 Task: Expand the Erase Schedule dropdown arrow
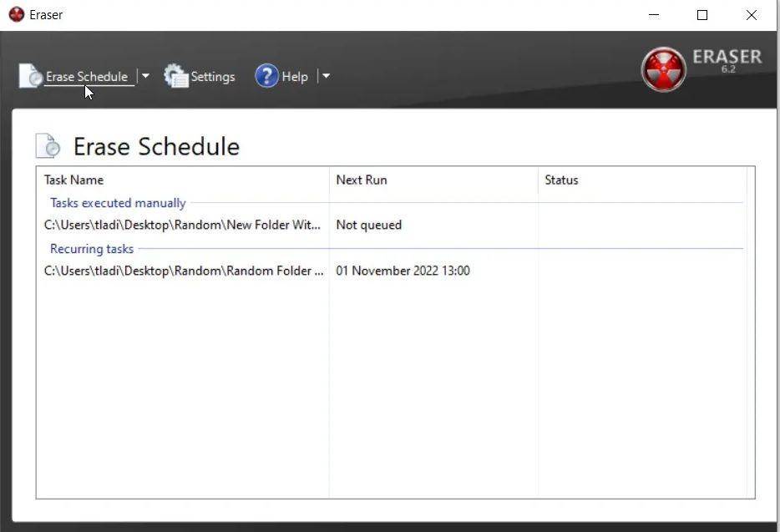point(145,76)
